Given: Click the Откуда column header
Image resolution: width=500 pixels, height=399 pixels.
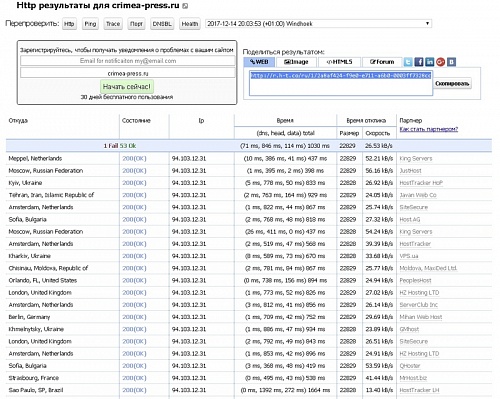Looking at the screenshot, I should pos(18,120).
